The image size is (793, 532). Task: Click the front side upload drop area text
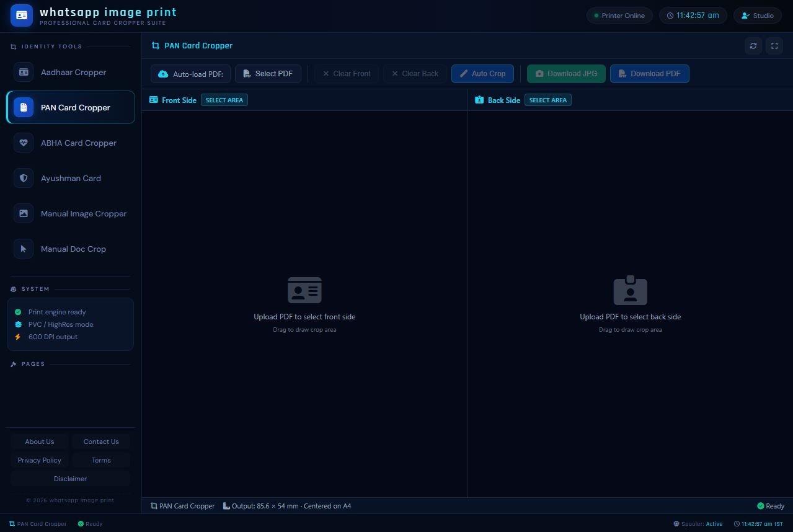(304, 317)
